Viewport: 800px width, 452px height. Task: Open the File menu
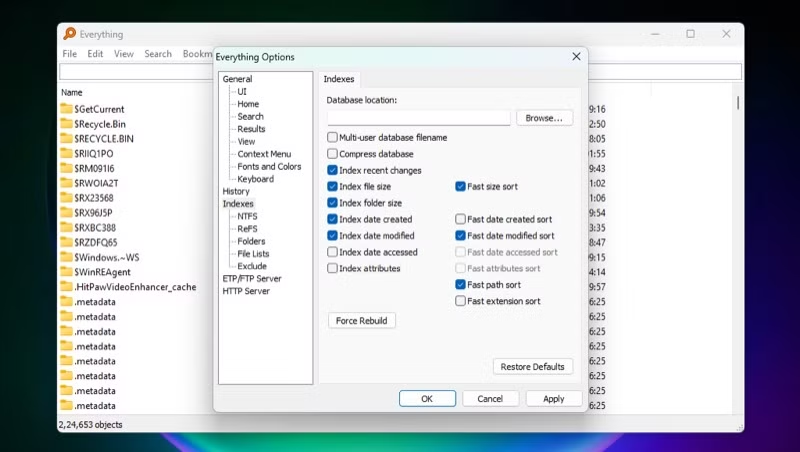click(x=70, y=54)
